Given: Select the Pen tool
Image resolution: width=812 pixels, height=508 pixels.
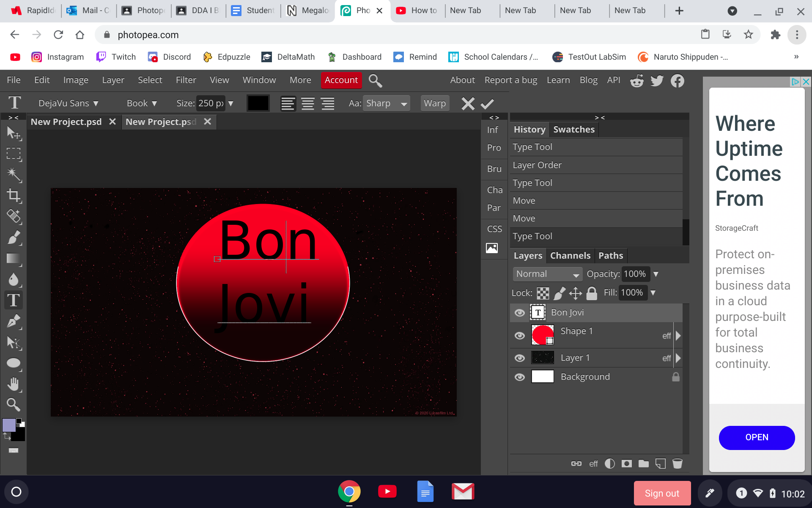Looking at the screenshot, I should pos(14,321).
